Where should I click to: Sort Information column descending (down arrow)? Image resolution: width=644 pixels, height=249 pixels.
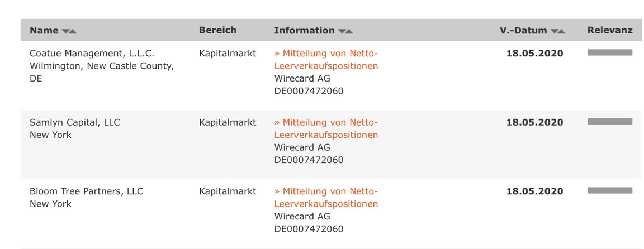[342, 32]
